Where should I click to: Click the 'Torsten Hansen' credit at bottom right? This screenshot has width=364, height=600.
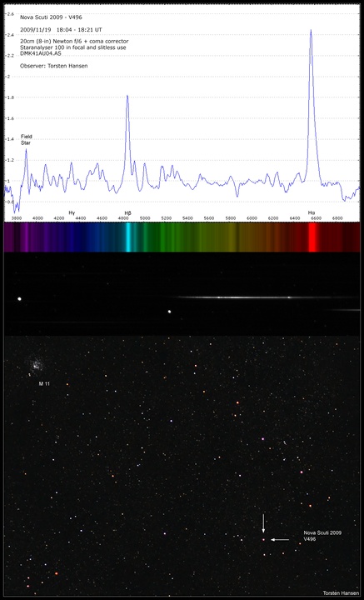pos(336,592)
